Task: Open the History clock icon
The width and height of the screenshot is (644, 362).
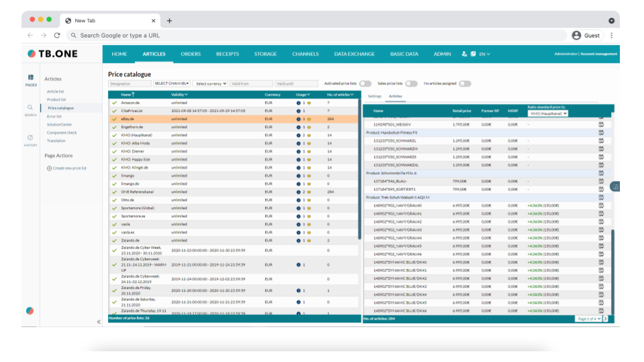Action: point(31,137)
